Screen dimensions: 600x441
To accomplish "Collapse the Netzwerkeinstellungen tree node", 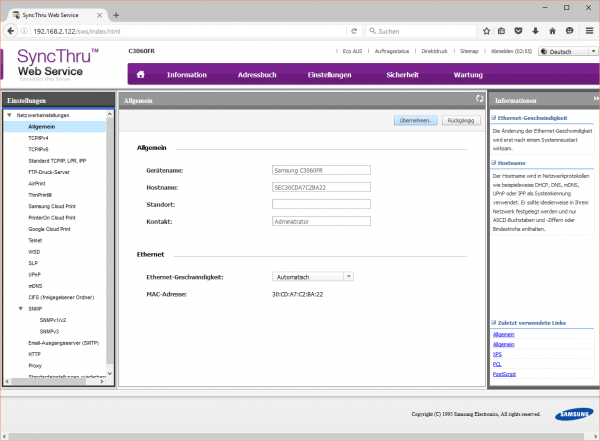I will (x=11, y=116).
